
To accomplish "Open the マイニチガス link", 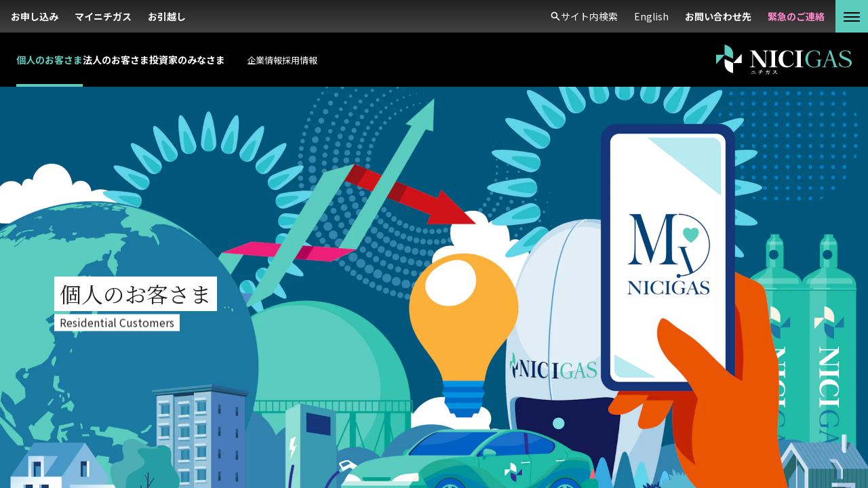I will point(103,16).
